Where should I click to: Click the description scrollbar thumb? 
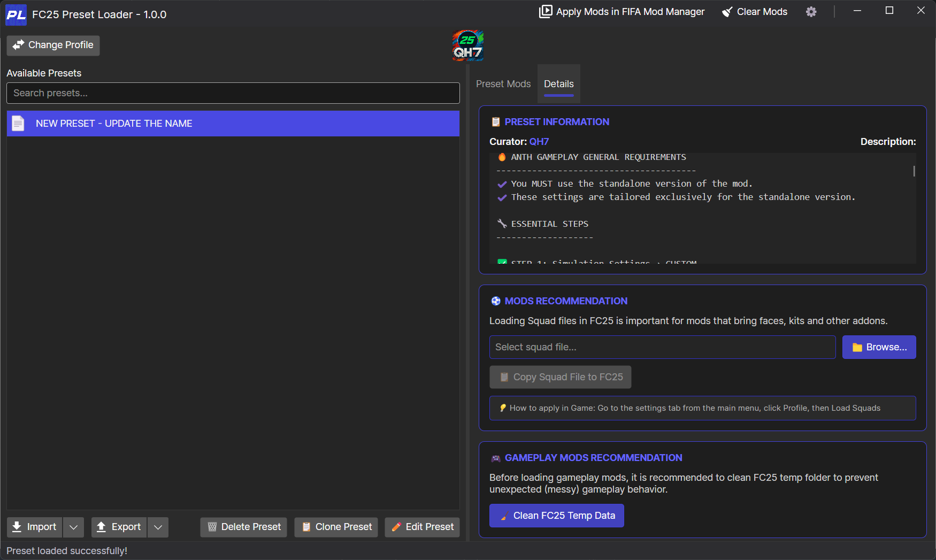click(914, 171)
